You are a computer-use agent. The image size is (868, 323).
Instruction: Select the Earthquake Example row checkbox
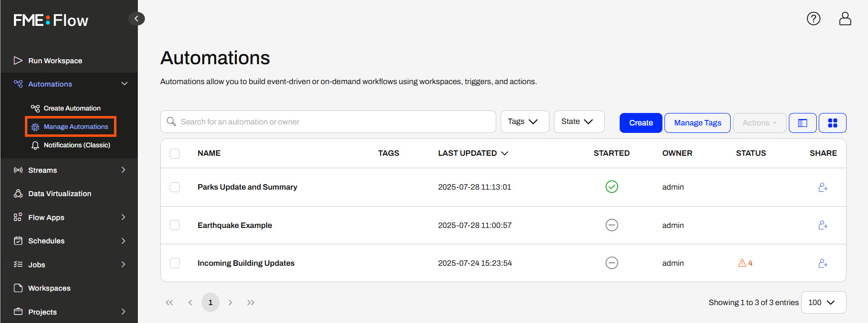click(x=175, y=225)
